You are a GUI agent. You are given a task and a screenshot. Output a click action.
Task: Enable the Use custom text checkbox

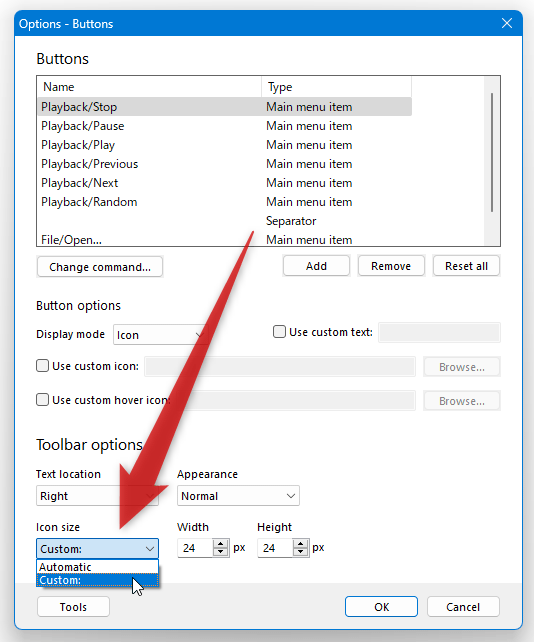pos(279,332)
